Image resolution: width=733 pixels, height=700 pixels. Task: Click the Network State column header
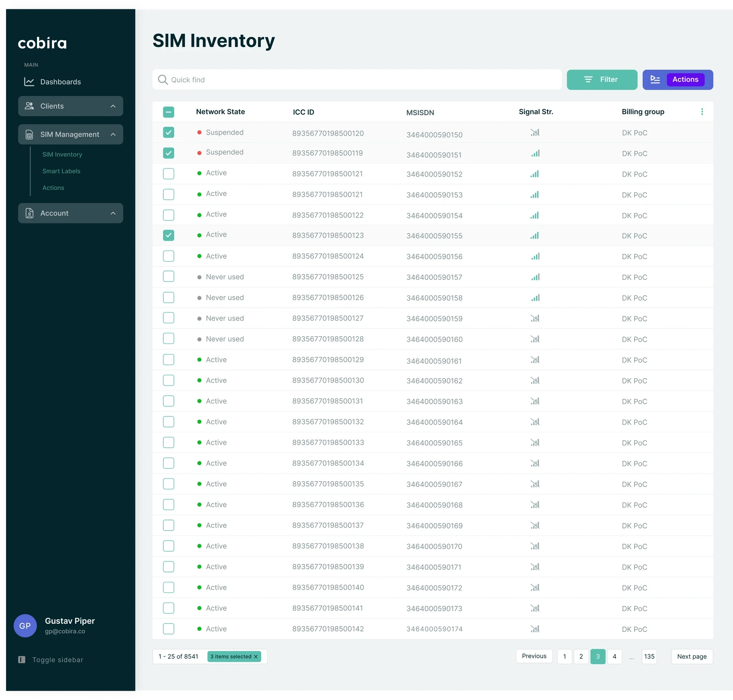coord(220,112)
